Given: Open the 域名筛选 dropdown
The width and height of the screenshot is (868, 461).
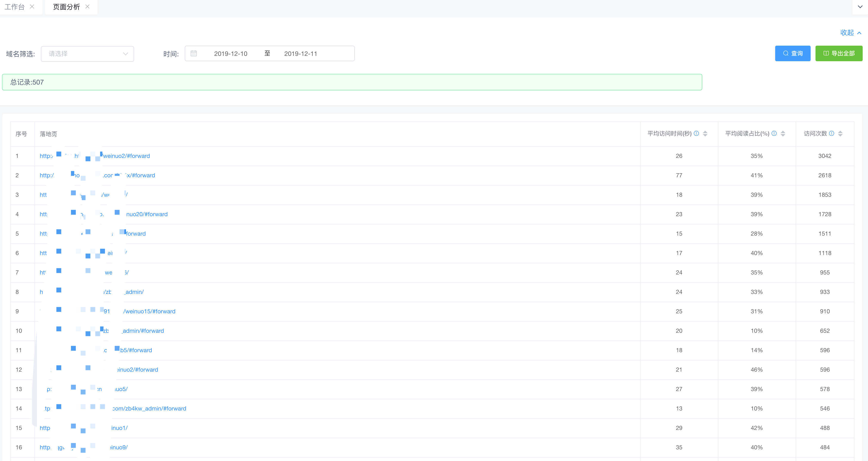Looking at the screenshot, I should (87, 54).
